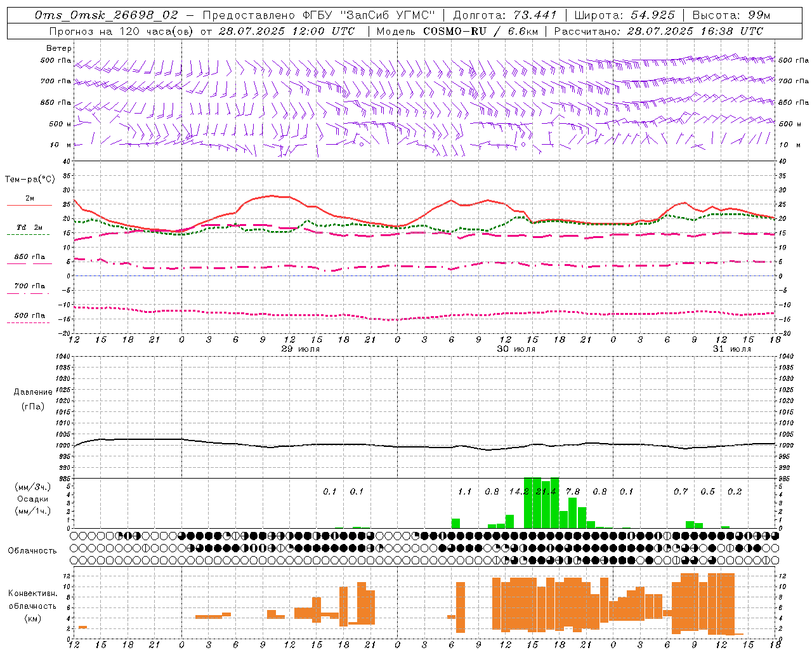This screenshot has height=650, width=812.
Task: Click the "Облачность" cloud cover label
Action: coord(32,550)
